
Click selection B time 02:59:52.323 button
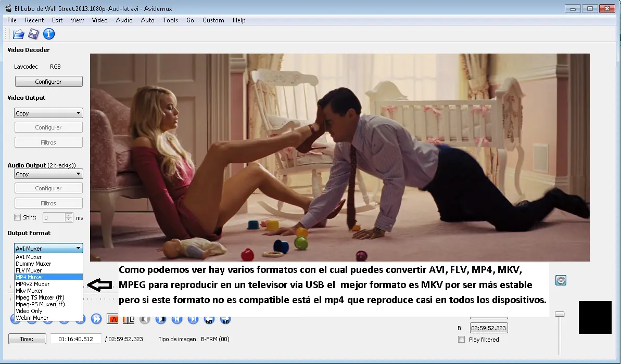click(x=489, y=328)
